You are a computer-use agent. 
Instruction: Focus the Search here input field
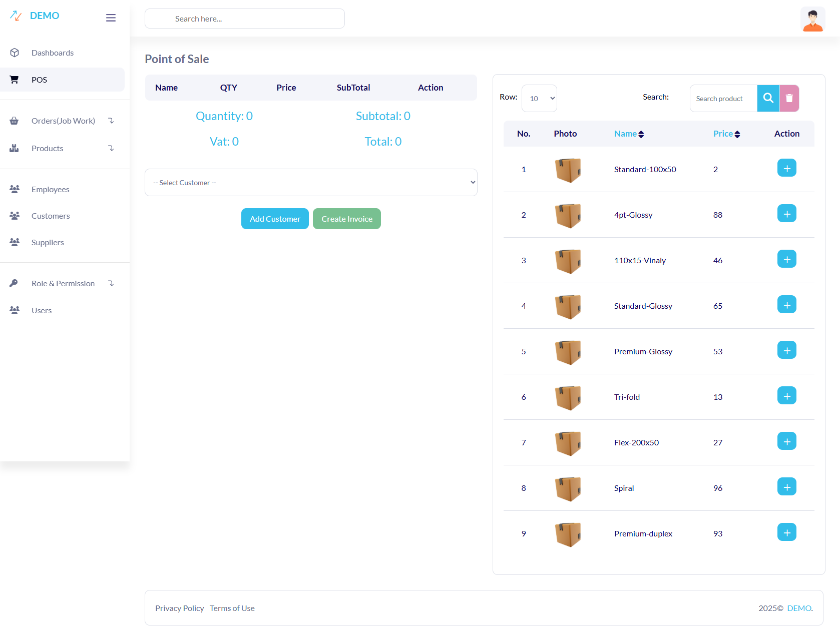(244, 19)
